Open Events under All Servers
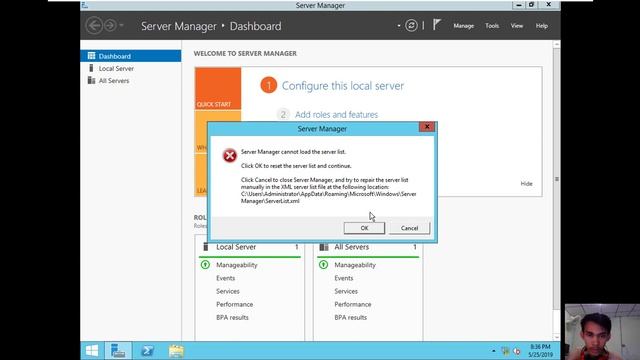The image size is (640, 360). click(x=344, y=278)
